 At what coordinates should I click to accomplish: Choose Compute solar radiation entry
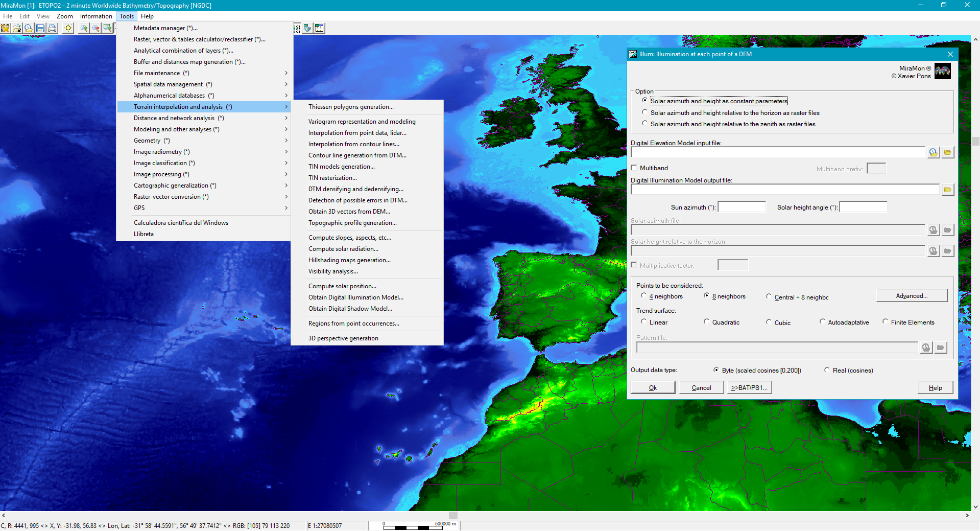(367, 249)
